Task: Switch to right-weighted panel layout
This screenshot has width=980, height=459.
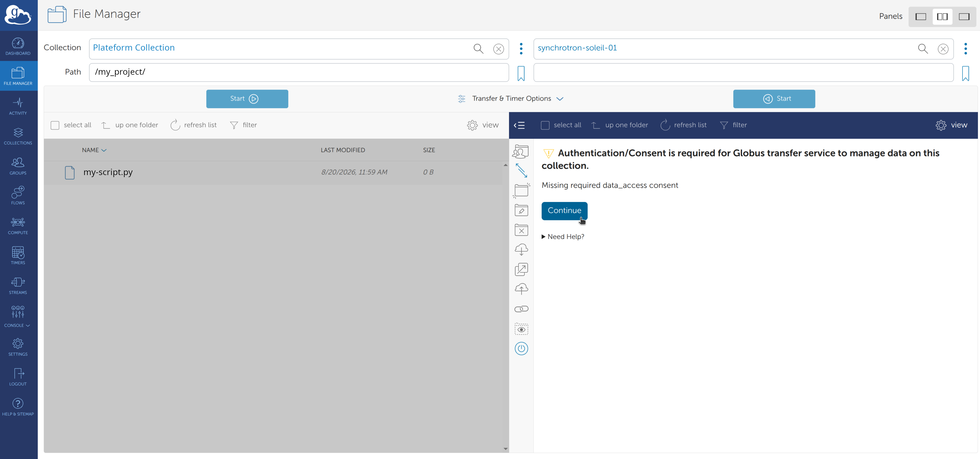Action: (964, 16)
